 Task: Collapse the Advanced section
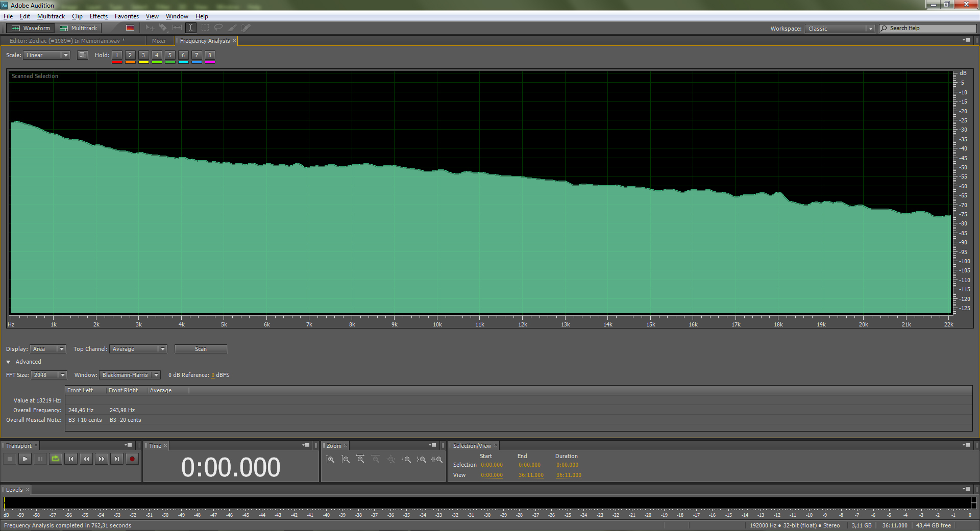coord(8,362)
